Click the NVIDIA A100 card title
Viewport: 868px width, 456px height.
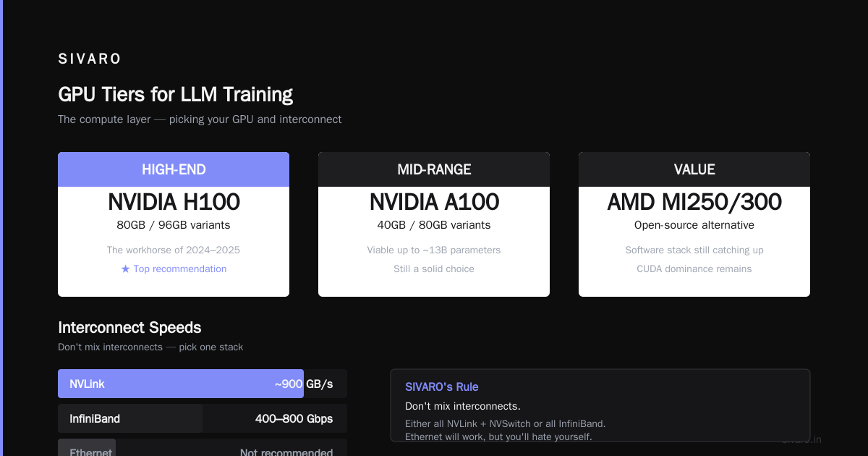point(434,202)
